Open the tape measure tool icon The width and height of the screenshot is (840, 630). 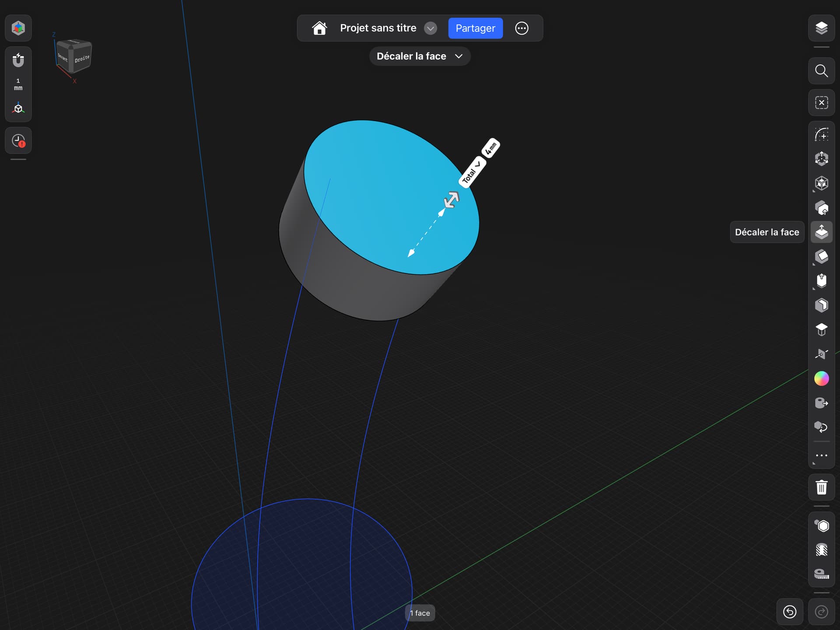821,574
